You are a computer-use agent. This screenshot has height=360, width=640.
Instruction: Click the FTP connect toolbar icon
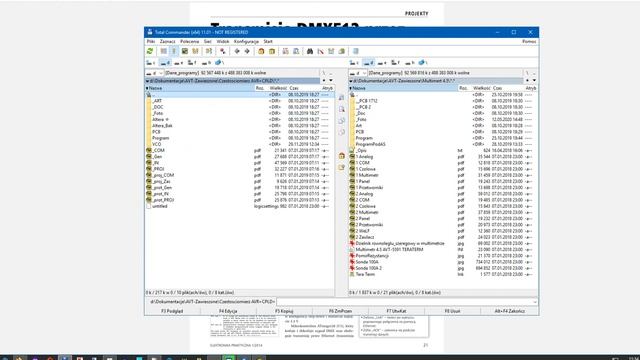[x=285, y=51]
